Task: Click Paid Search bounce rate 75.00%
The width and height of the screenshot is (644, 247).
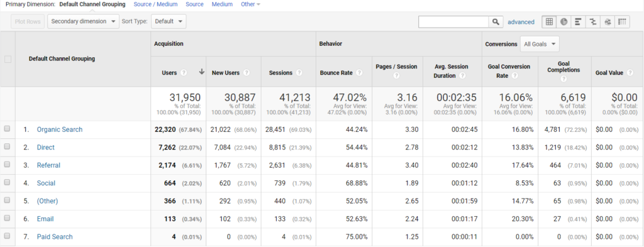Action: 356,237
